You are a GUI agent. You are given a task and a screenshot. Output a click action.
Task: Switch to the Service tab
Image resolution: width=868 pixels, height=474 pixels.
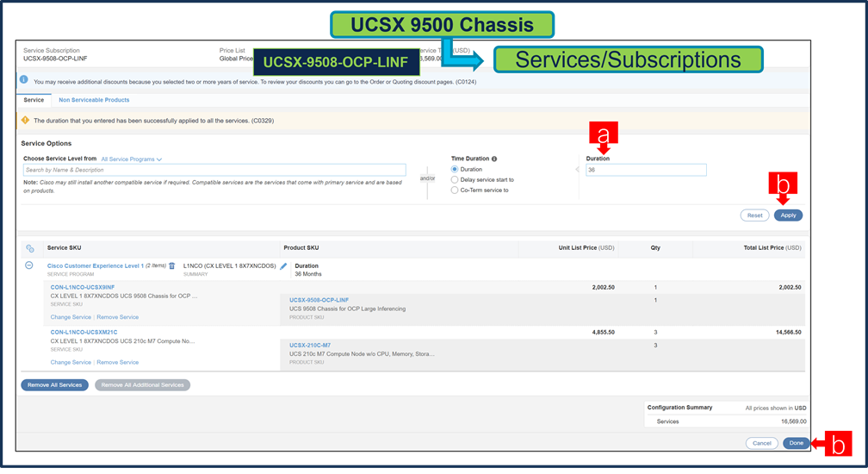point(34,100)
